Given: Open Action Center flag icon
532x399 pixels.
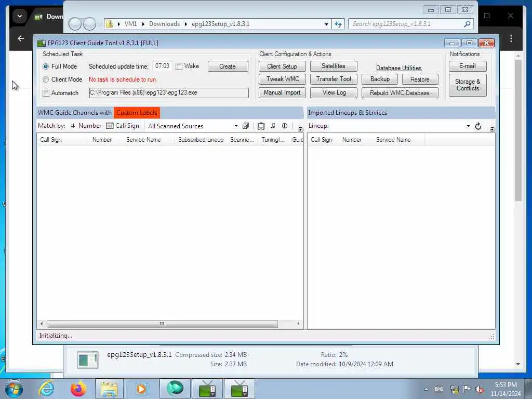Looking at the screenshot, I should coord(467,389).
